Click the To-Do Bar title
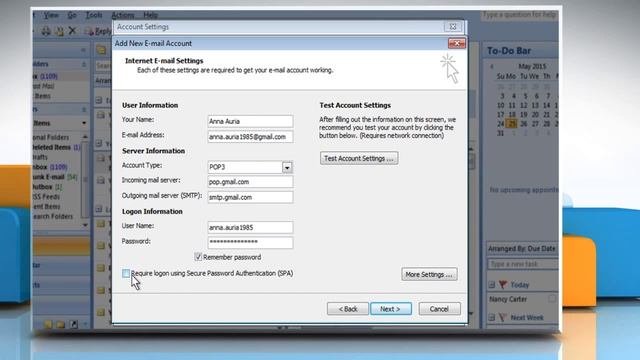 click(509, 51)
